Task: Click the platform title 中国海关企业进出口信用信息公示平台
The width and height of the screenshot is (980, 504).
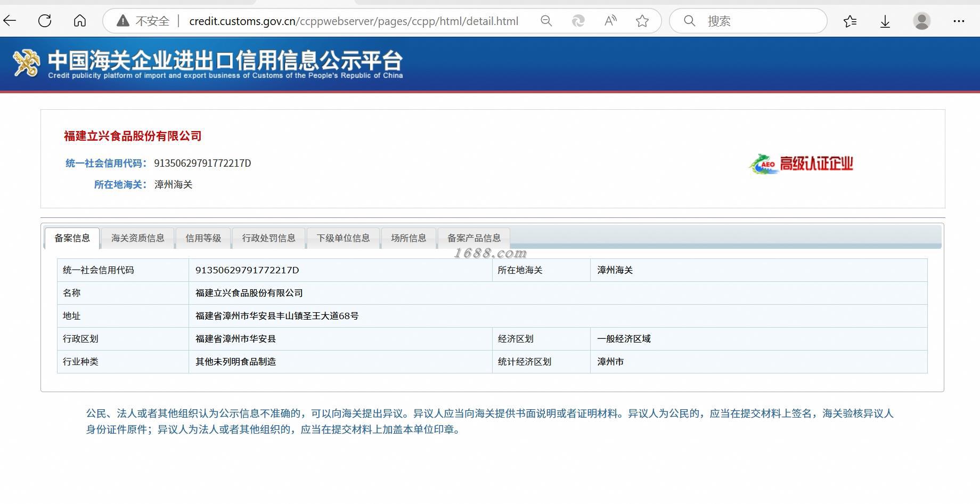Action: (x=225, y=60)
